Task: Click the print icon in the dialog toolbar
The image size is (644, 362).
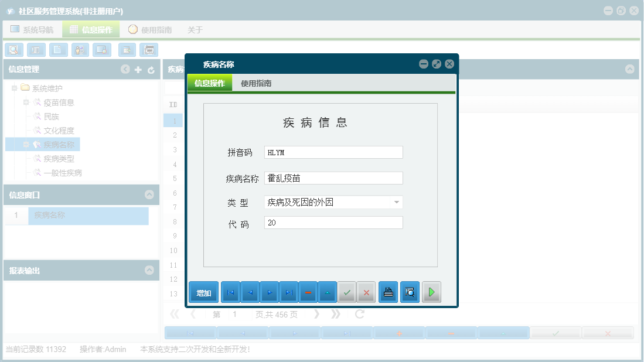Action: coord(387,292)
